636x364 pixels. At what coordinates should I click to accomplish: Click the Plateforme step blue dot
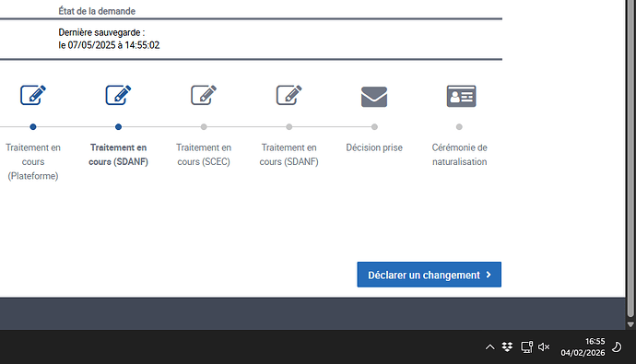point(33,127)
